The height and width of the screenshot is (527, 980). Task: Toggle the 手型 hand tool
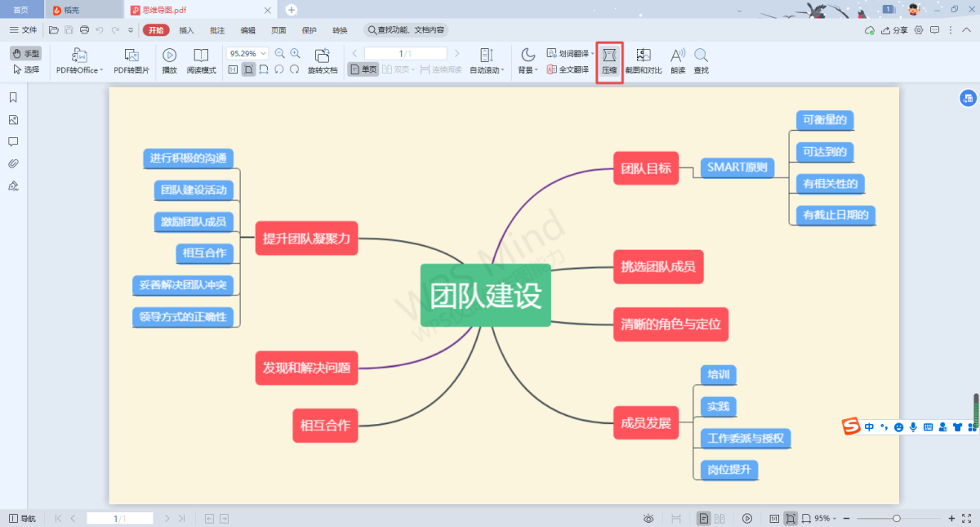click(x=26, y=53)
